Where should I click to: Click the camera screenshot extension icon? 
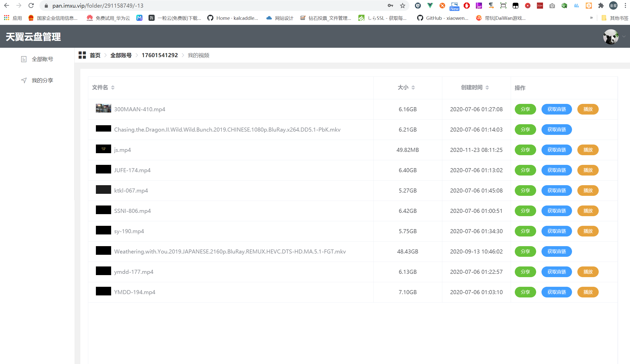[552, 6]
